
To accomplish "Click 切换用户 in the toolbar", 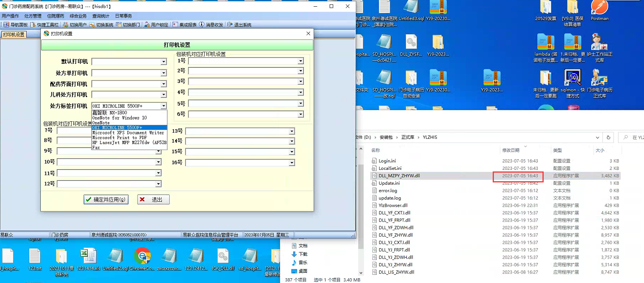I will pyautogui.click(x=74, y=25).
